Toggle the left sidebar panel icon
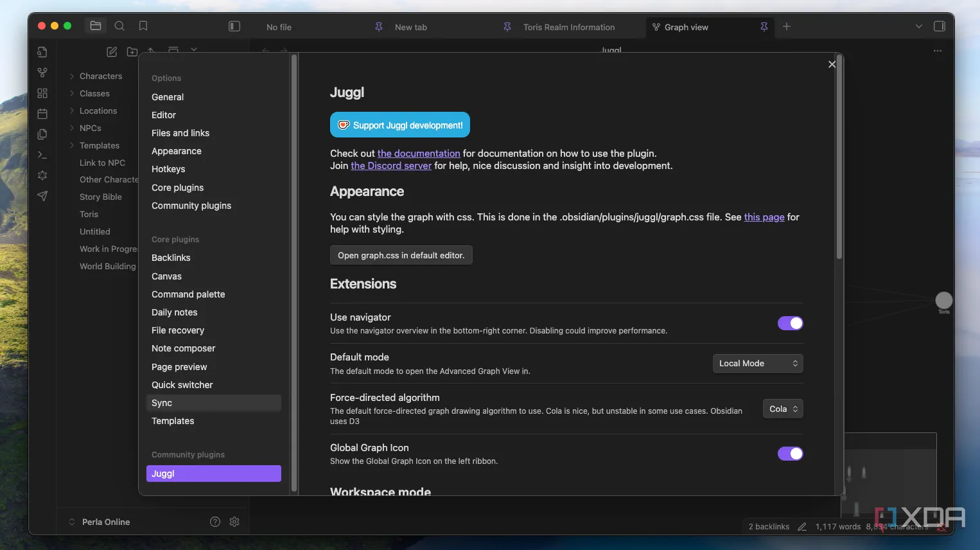This screenshot has height=550, width=980. [234, 26]
